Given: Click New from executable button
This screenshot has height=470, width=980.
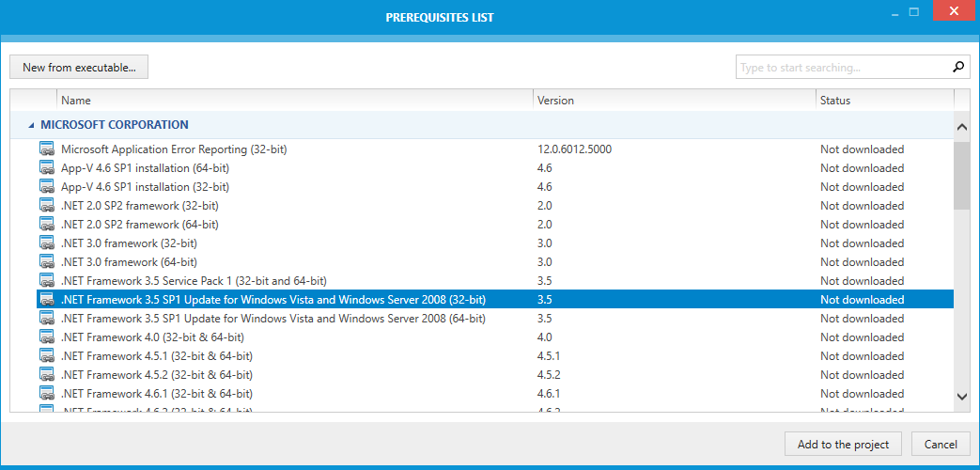Looking at the screenshot, I should point(79,68).
